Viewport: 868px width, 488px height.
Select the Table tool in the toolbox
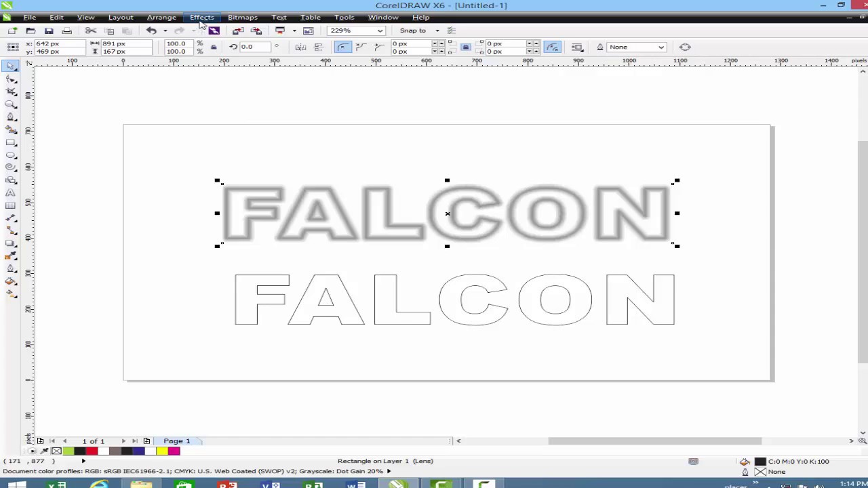pyautogui.click(x=11, y=205)
